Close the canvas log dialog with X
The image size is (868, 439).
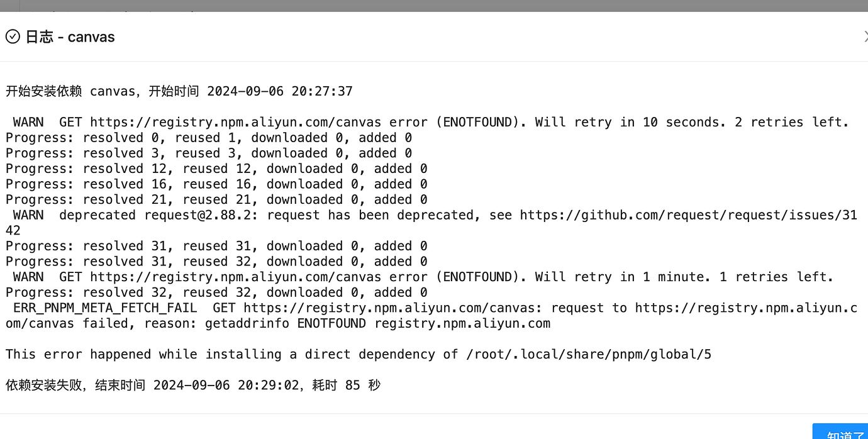(x=865, y=36)
